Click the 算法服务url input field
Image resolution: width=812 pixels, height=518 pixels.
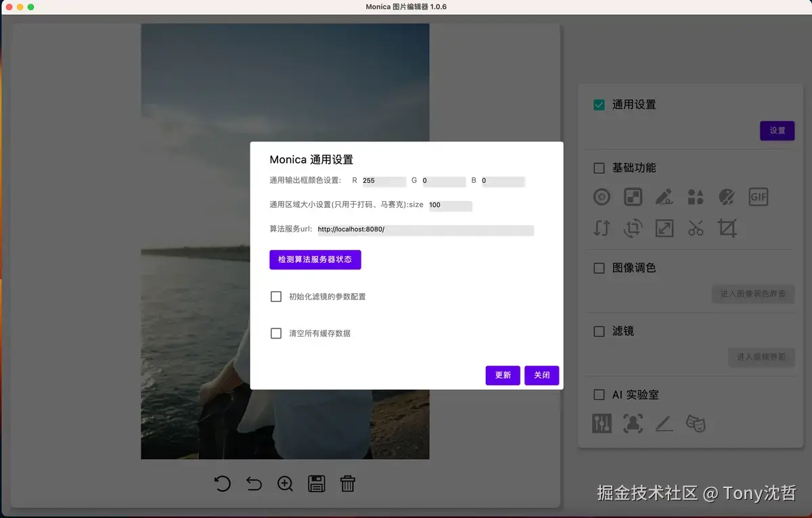tap(426, 230)
